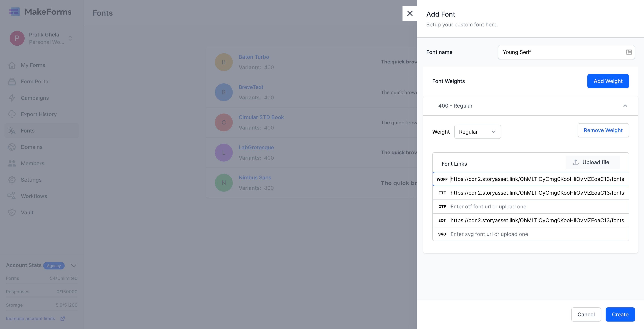
Task: Click the Settings gear icon
Action: click(12, 180)
